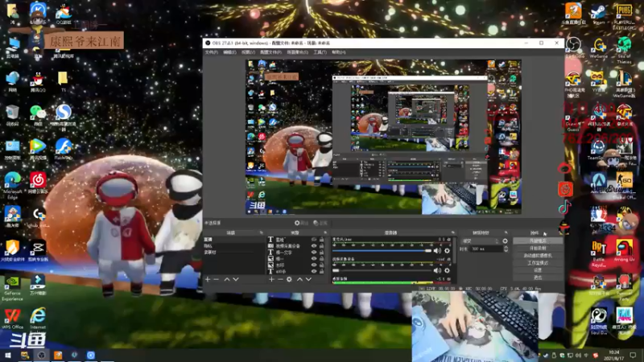Remove the selected scene with minus icon

(x=217, y=279)
